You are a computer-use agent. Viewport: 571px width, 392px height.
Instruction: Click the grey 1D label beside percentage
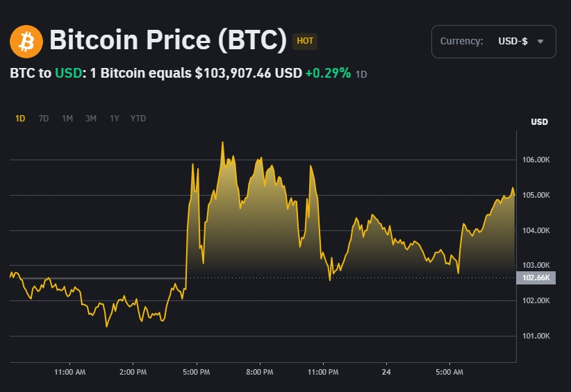point(361,74)
